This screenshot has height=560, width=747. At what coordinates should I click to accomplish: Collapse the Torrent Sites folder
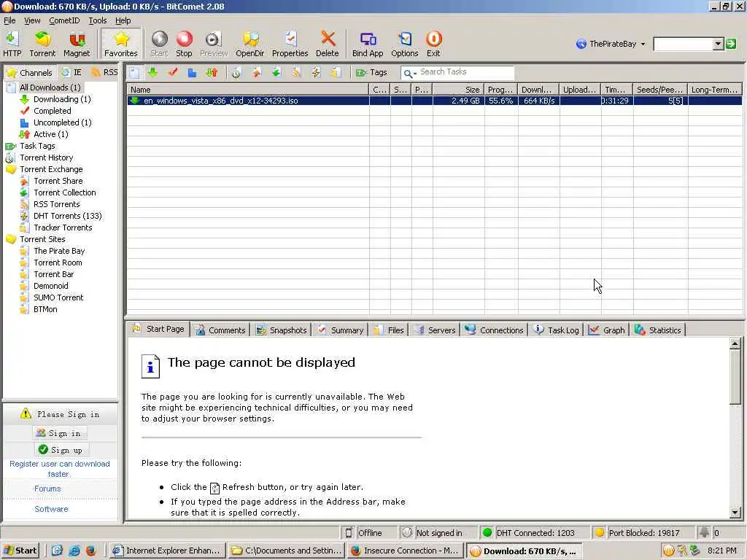pyautogui.click(x=10, y=239)
